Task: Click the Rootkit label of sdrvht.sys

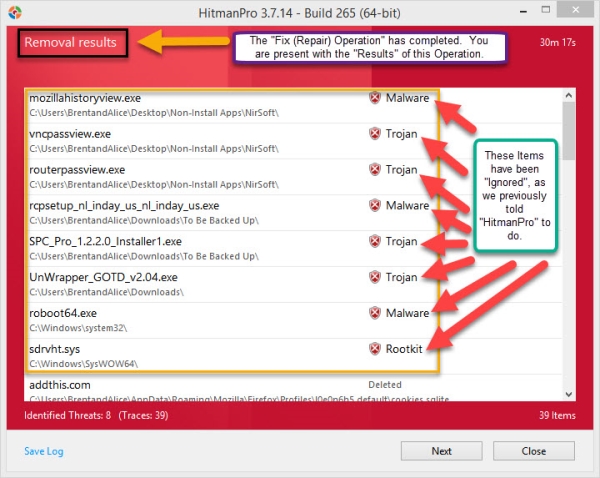Action: point(404,349)
